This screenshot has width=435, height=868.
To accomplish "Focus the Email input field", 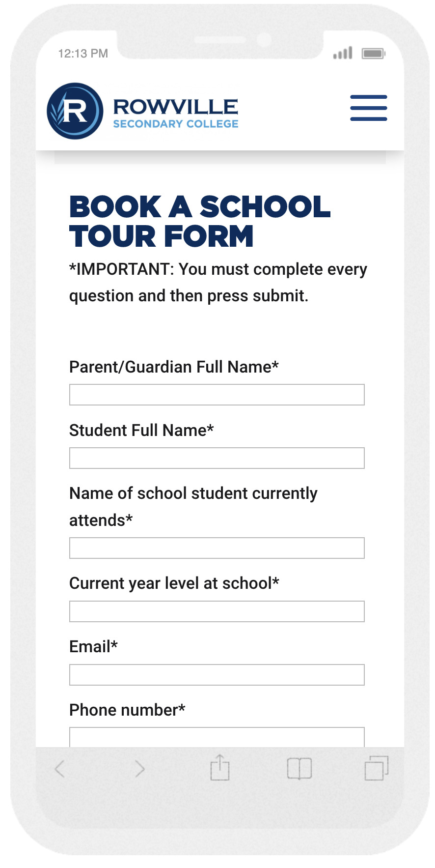I will (217, 675).
